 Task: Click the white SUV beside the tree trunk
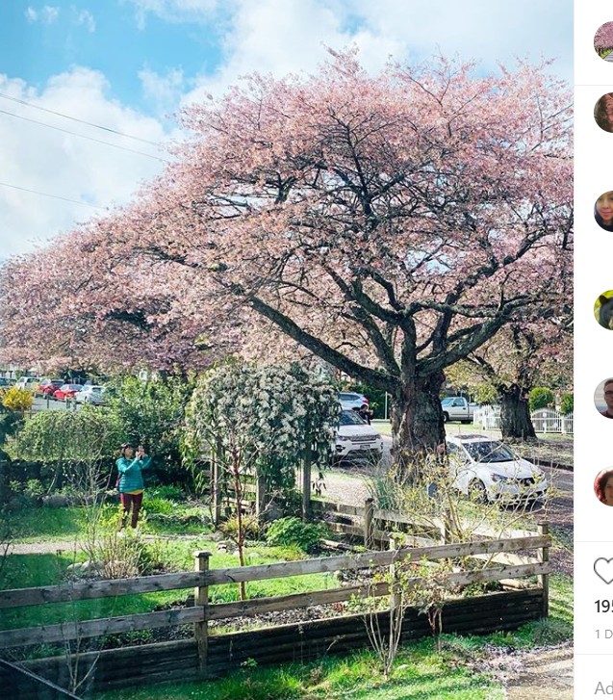359,435
